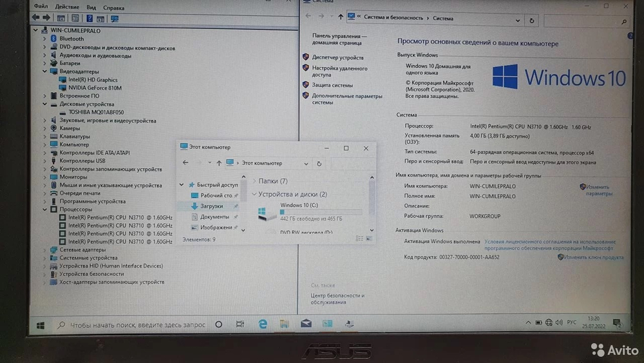644x363 pixels.
Task: Select Хост-адаптеры запоминающих устройств
Action: click(x=111, y=282)
